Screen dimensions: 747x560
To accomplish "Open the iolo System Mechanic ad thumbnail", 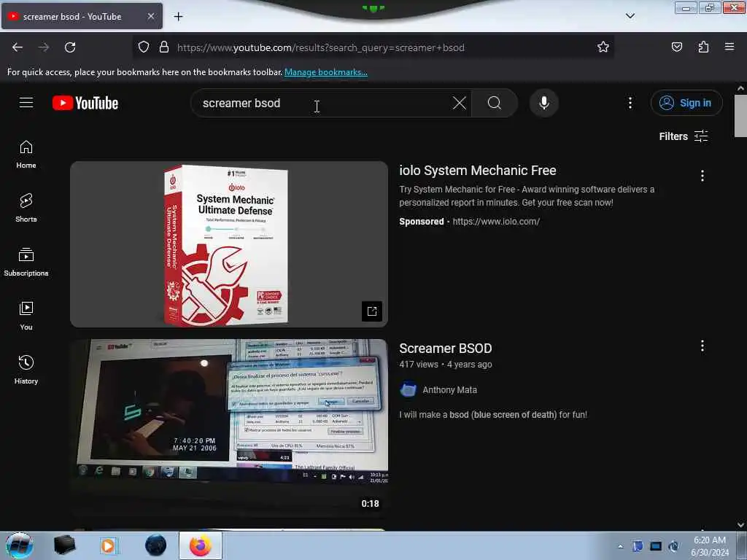I will [229, 244].
